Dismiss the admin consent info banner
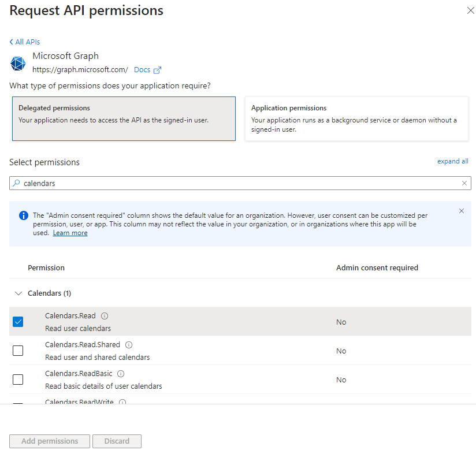 [x=462, y=211]
